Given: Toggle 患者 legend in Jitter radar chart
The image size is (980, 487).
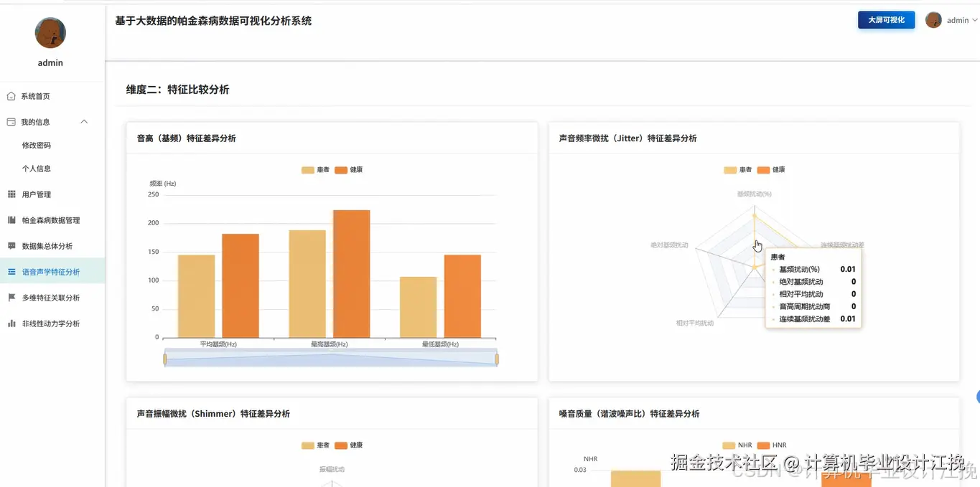Looking at the screenshot, I should pos(738,170).
